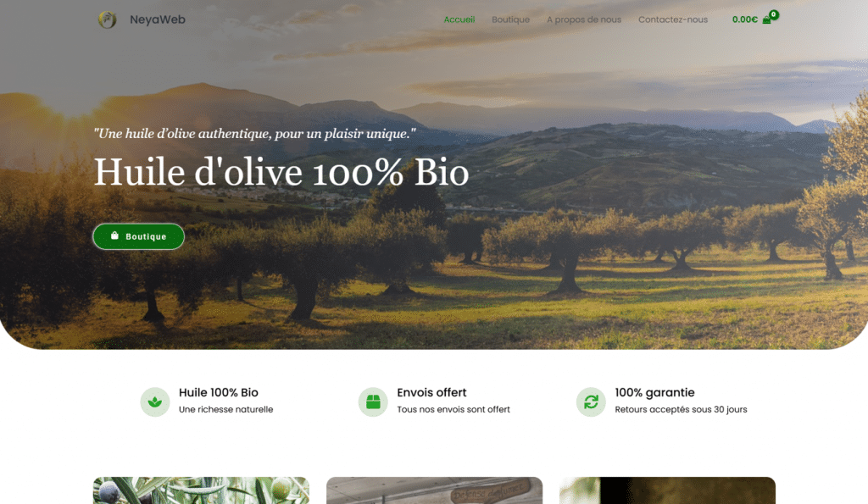
Task: Open the dark olive oil thumbnail image
Action: click(667, 490)
